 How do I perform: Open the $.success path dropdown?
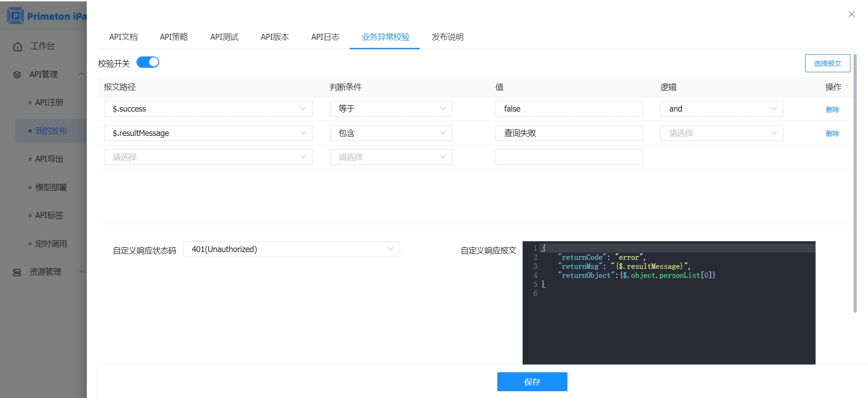[208, 109]
